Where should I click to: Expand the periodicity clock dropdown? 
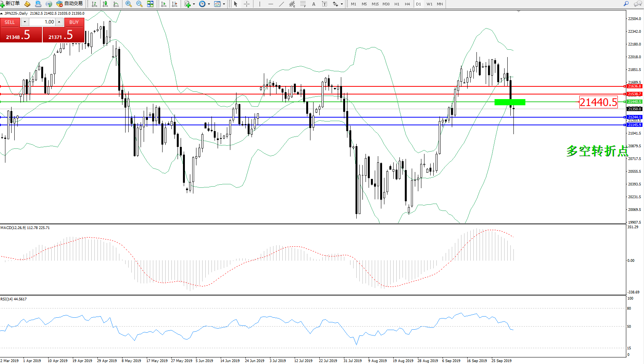tap(209, 4)
